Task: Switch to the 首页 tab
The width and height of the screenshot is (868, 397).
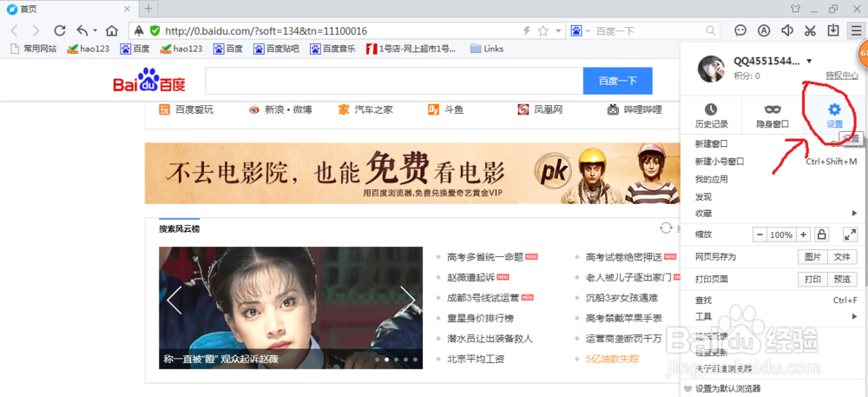Action: (x=69, y=9)
